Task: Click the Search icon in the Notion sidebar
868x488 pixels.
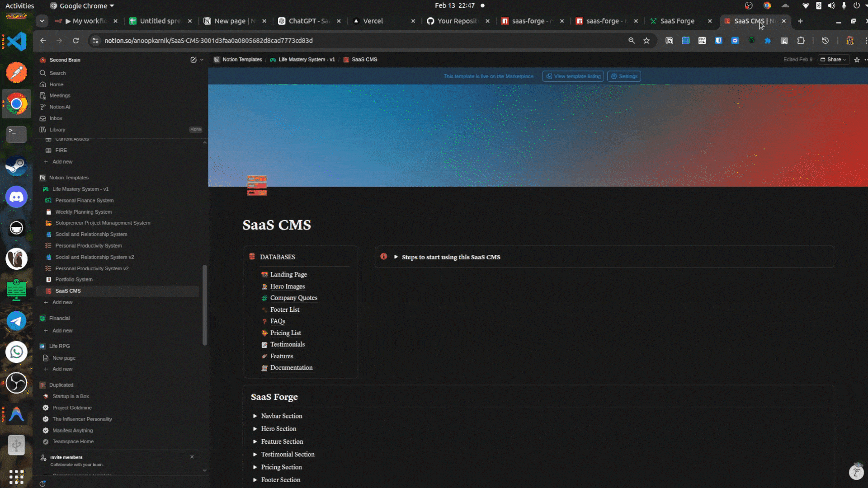Action: point(42,73)
